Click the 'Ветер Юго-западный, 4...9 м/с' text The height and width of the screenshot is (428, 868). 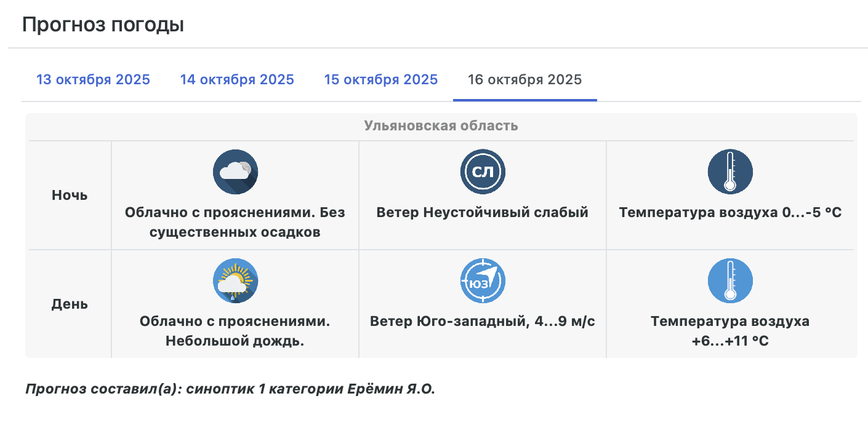[x=483, y=322]
